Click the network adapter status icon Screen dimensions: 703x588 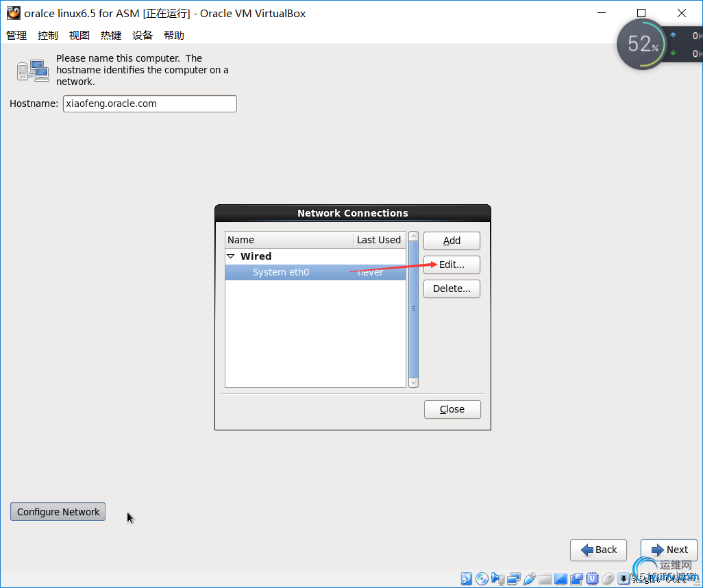point(514,578)
